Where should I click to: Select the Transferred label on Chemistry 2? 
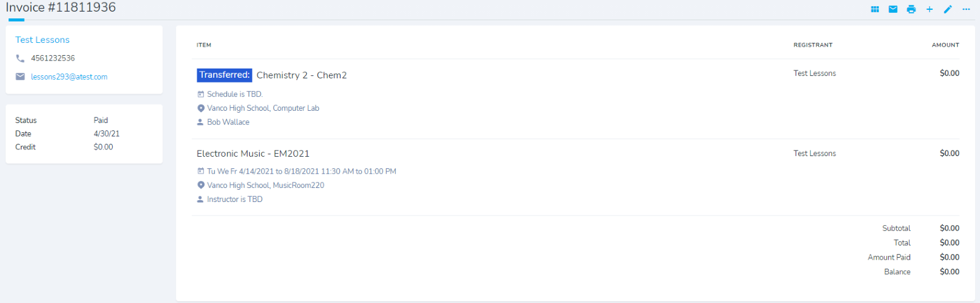pyautogui.click(x=225, y=75)
